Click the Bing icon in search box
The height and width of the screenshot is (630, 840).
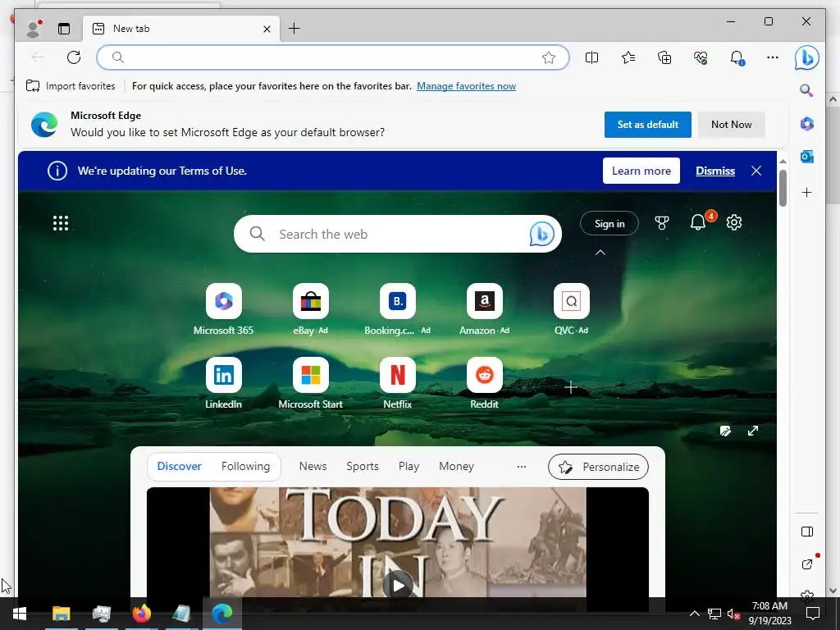pos(542,234)
